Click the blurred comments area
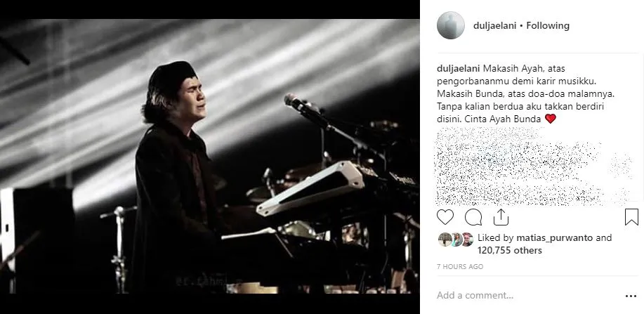This screenshot has width=644, height=314. click(x=534, y=166)
